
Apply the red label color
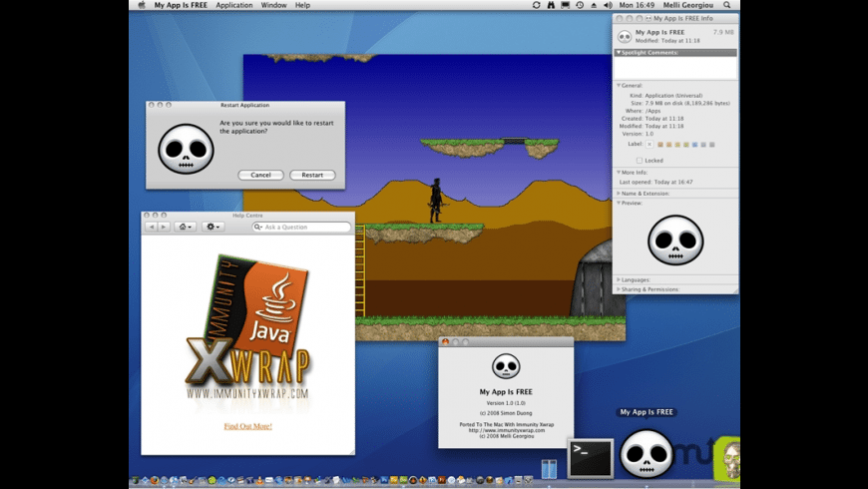[x=659, y=145]
